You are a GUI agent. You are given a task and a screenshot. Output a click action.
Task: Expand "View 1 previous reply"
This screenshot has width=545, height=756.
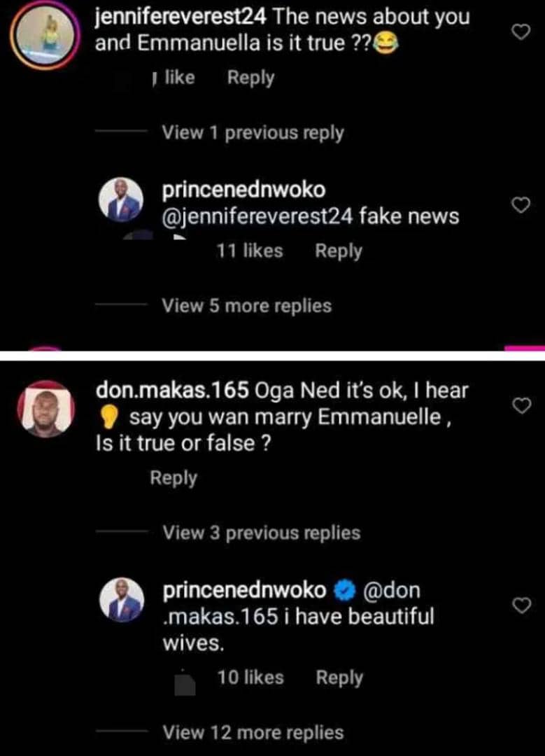(253, 132)
